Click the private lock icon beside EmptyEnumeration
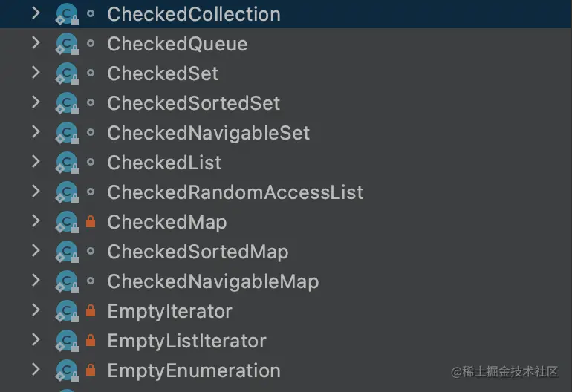This screenshot has height=392, width=572. pyautogui.click(x=91, y=370)
